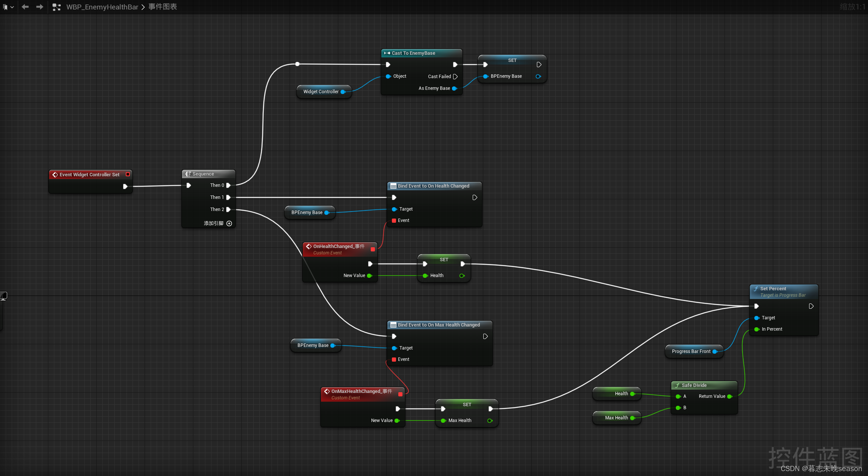This screenshot has width=868, height=476.
Task: Click the 添加引脚 label on Sequence node
Action: (214, 223)
